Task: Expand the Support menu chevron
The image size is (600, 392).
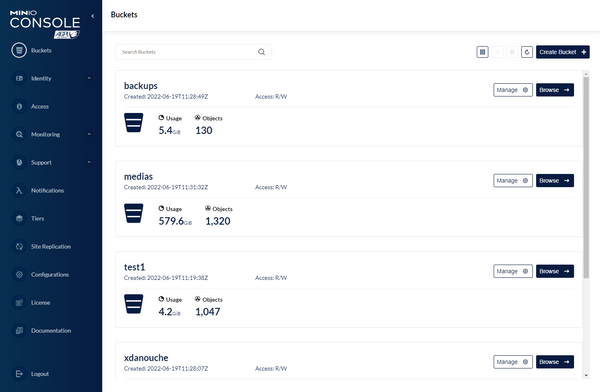Action: (89, 162)
